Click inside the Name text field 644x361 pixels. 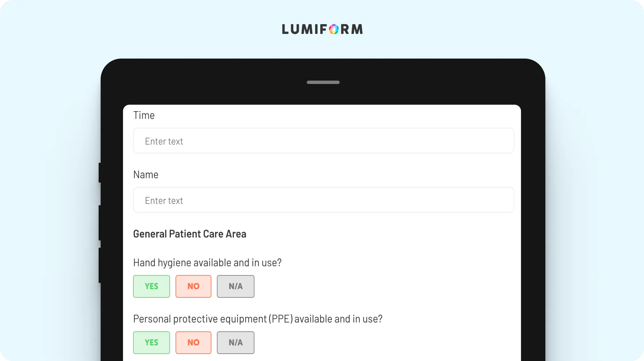pos(323,200)
